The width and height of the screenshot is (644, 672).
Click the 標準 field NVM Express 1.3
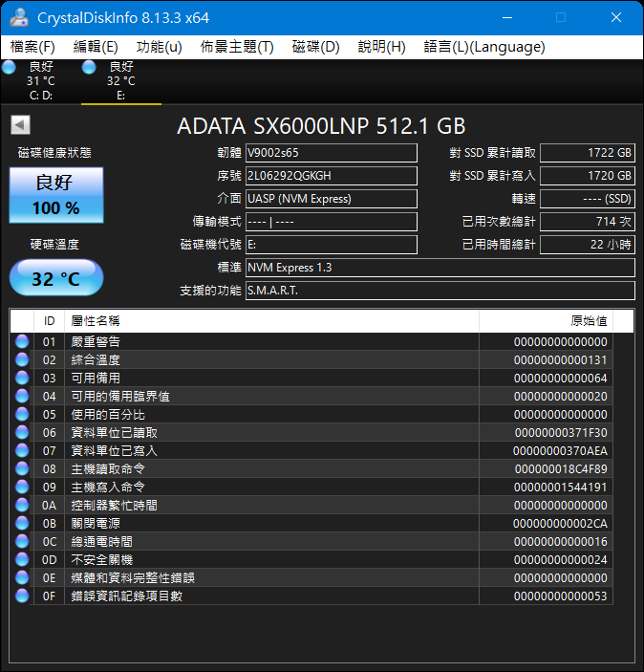tap(440, 268)
